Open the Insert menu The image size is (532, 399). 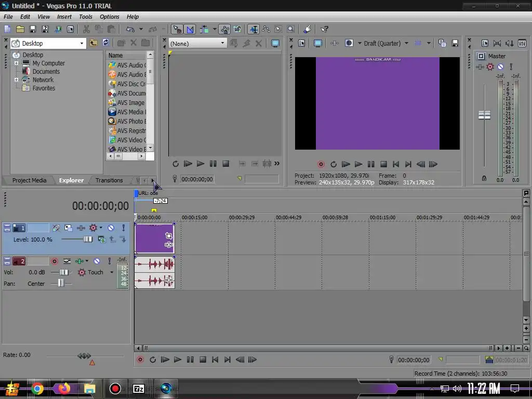(x=64, y=17)
